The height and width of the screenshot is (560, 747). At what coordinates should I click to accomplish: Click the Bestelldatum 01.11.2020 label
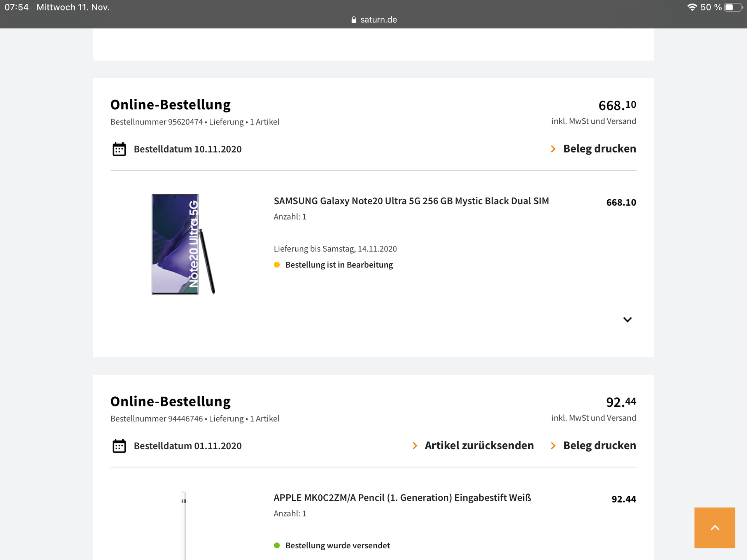coord(188,446)
